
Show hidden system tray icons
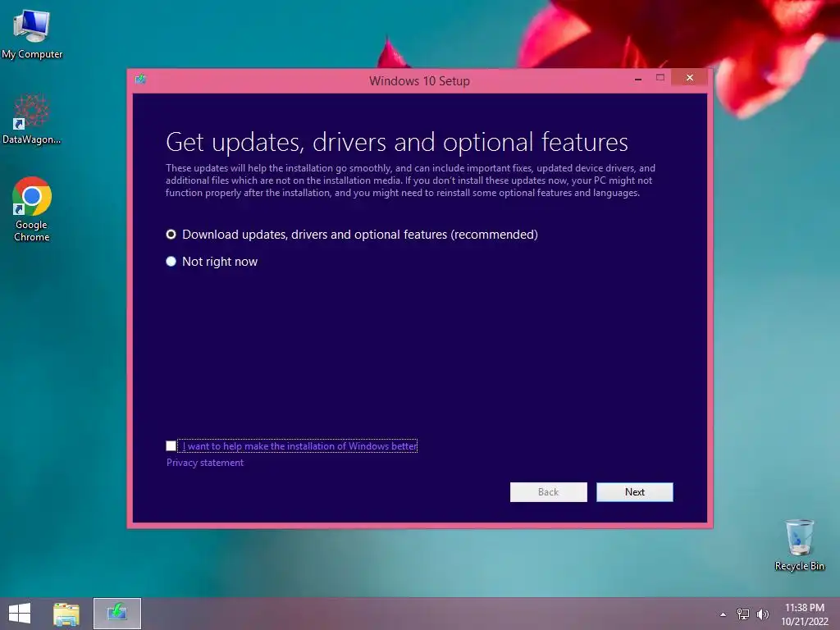[x=724, y=614]
